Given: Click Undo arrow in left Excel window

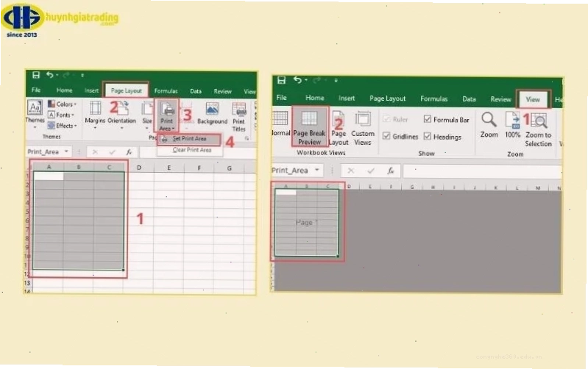Looking at the screenshot, I should 49,75.
